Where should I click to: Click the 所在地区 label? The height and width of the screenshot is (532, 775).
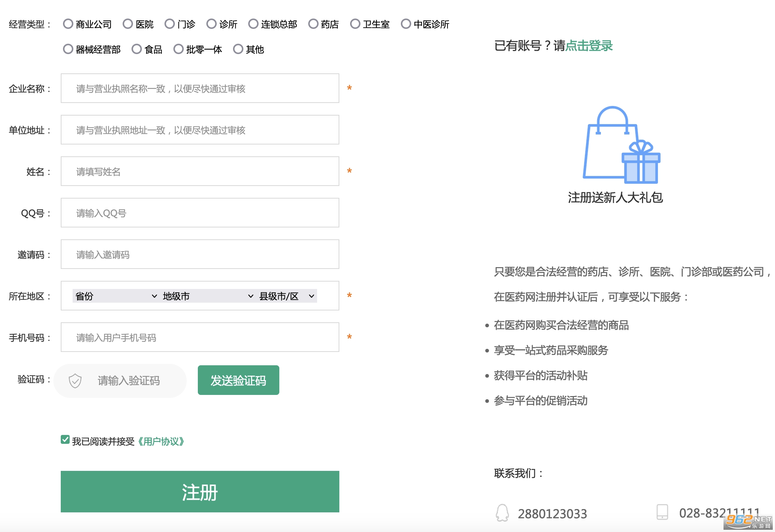pos(30,296)
